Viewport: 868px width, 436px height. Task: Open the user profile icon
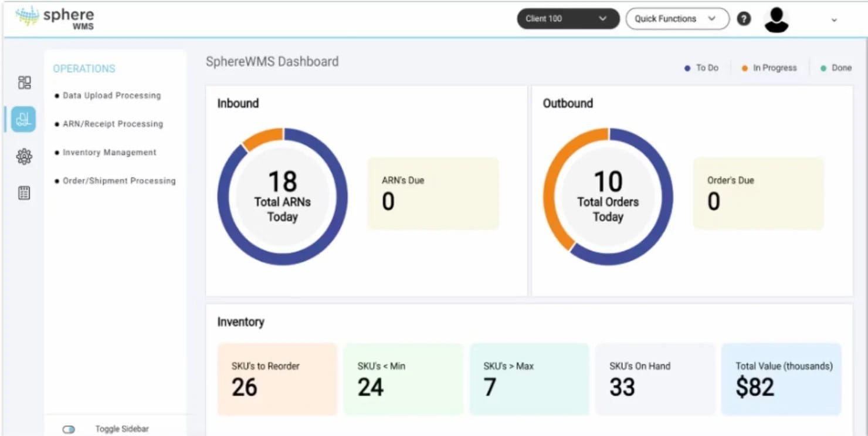[x=776, y=19]
